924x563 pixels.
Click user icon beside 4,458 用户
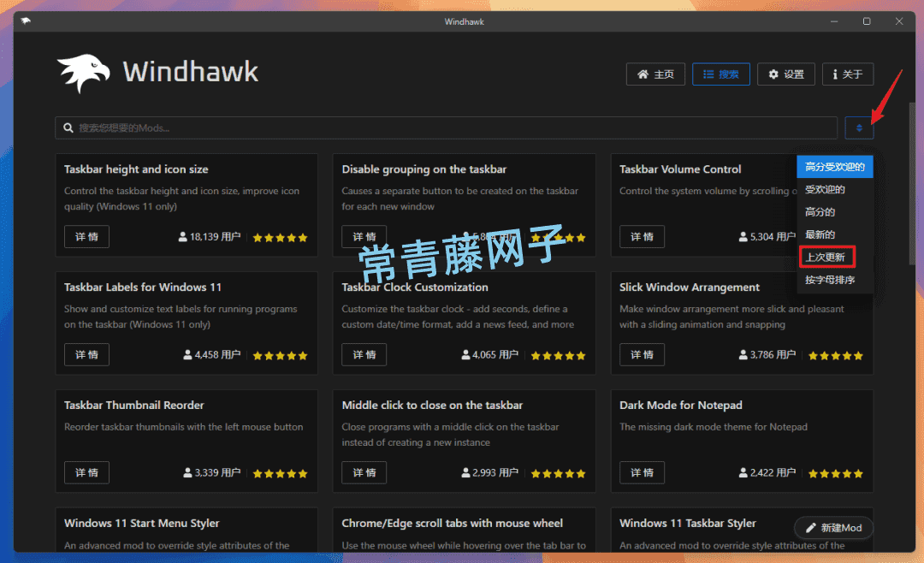(187, 354)
